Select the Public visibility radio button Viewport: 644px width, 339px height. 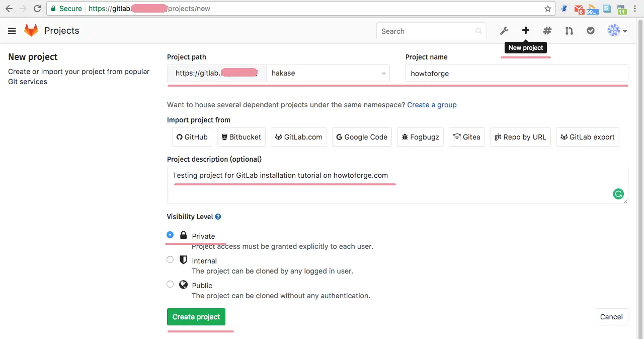[x=170, y=284]
